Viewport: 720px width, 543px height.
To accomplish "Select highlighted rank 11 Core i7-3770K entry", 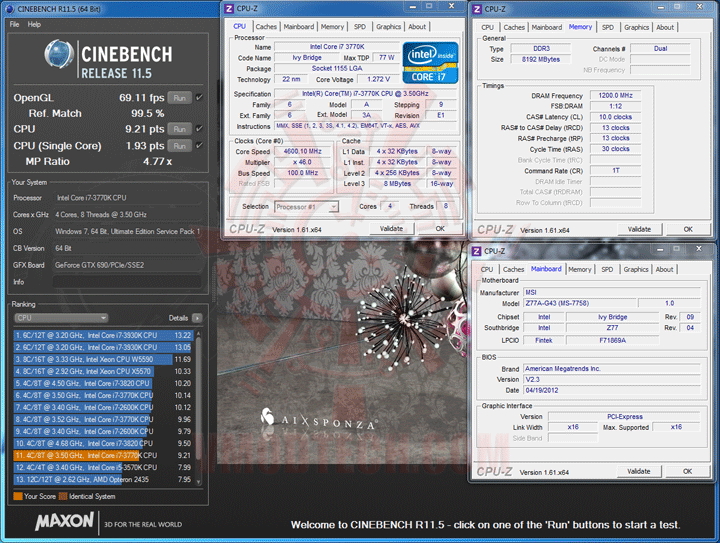I will click(x=103, y=455).
